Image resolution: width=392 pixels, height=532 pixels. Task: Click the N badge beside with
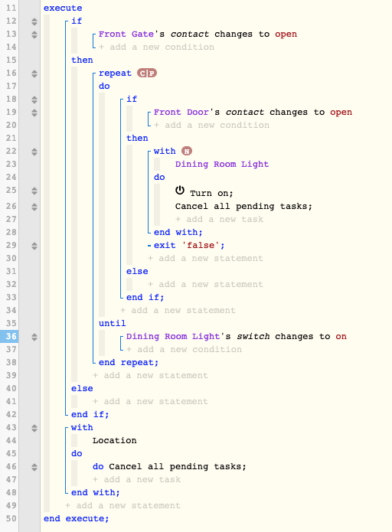(x=187, y=151)
